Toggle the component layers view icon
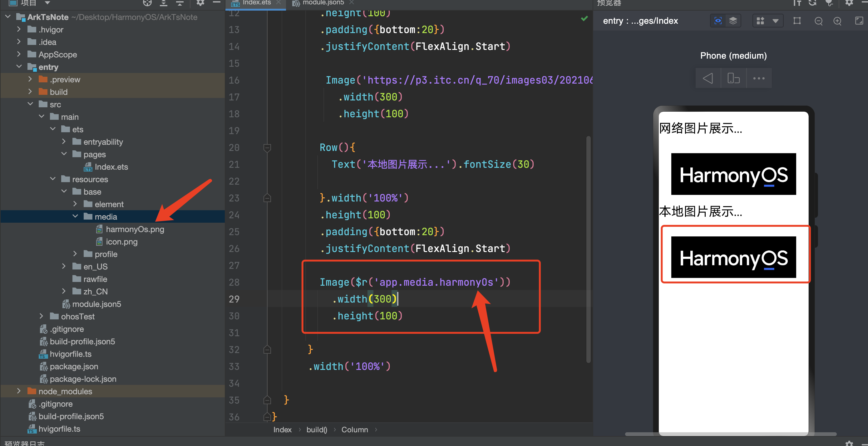This screenshot has width=868, height=446. pos(733,21)
